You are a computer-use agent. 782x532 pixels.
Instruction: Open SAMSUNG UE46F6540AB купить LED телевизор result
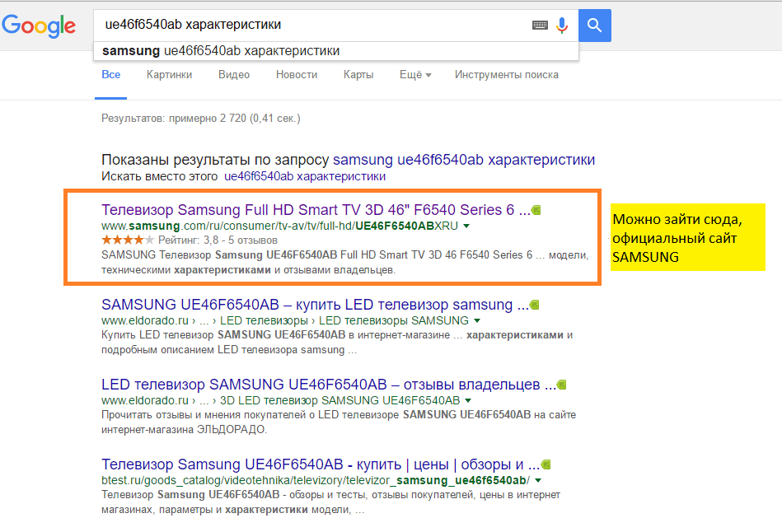tap(315, 305)
